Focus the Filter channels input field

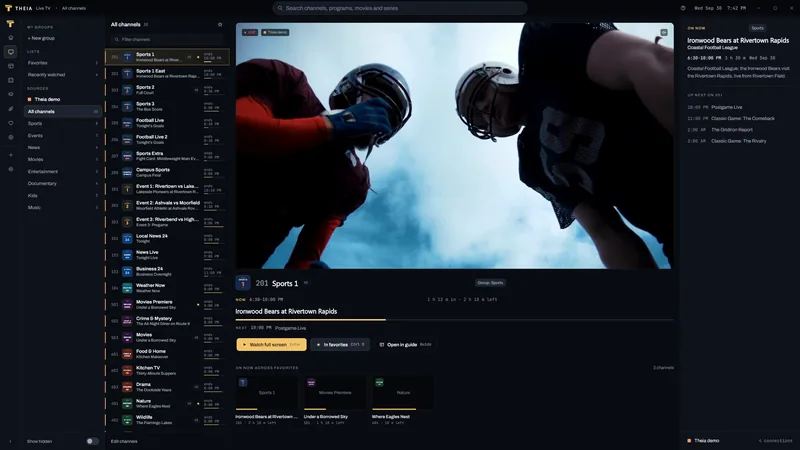[168, 39]
